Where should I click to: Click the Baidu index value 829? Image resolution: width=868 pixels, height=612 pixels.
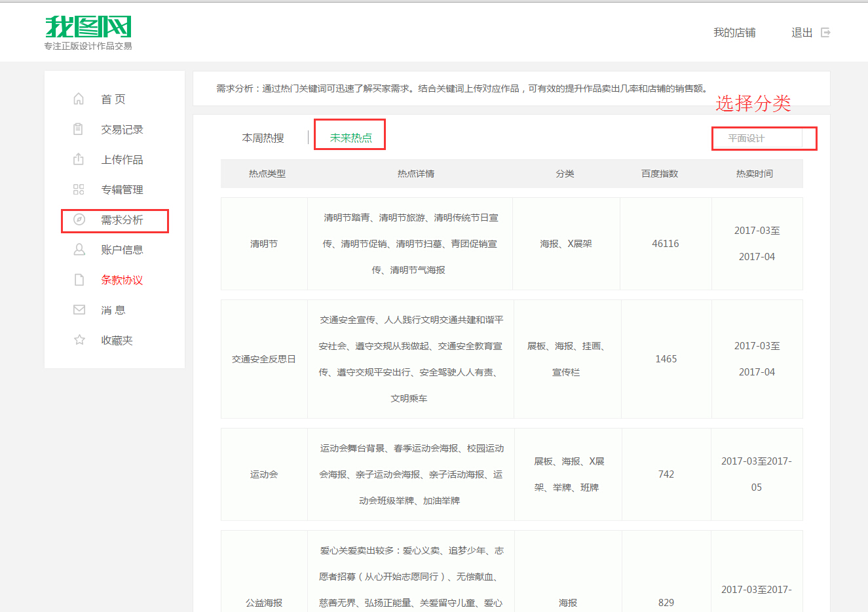666,603
